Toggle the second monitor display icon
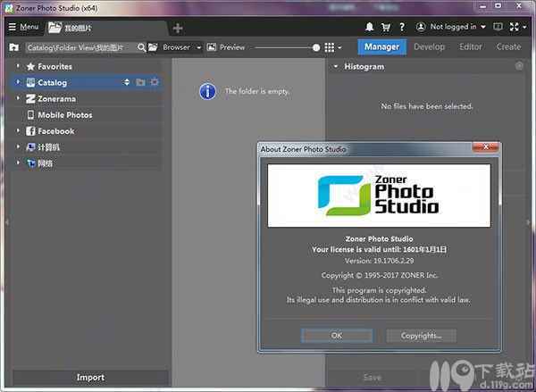536x392 pixels. (x=498, y=27)
